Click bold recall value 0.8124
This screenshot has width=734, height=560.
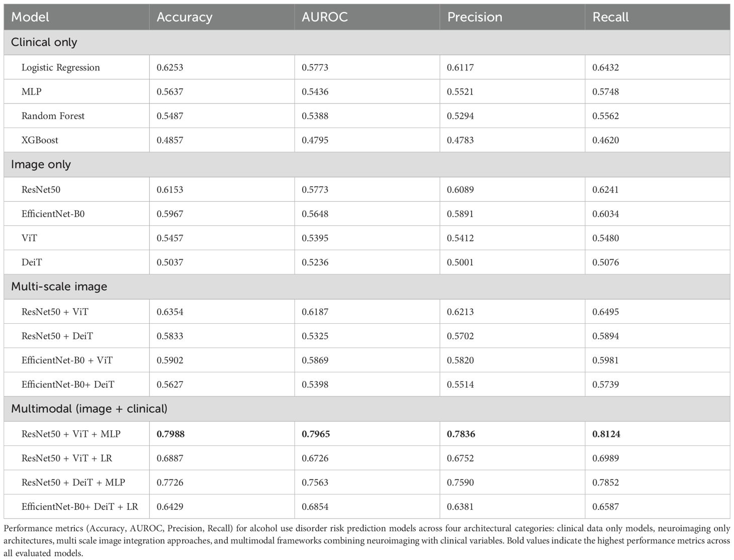[x=606, y=434]
